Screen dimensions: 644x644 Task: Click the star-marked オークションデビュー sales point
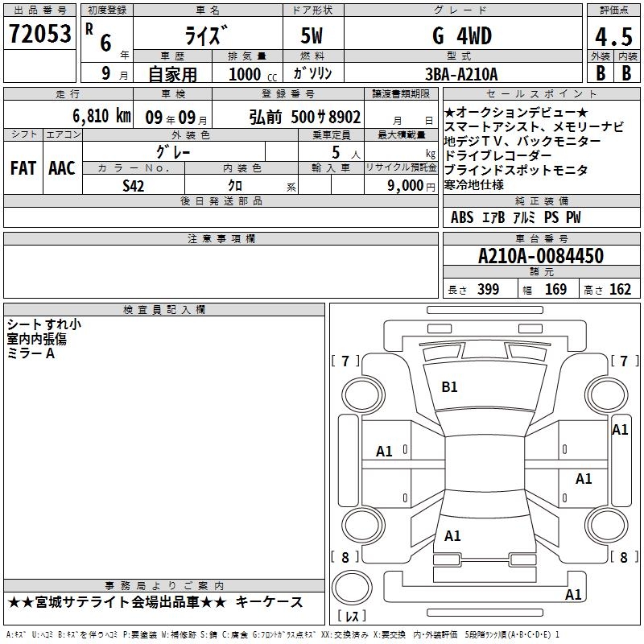click(x=516, y=112)
